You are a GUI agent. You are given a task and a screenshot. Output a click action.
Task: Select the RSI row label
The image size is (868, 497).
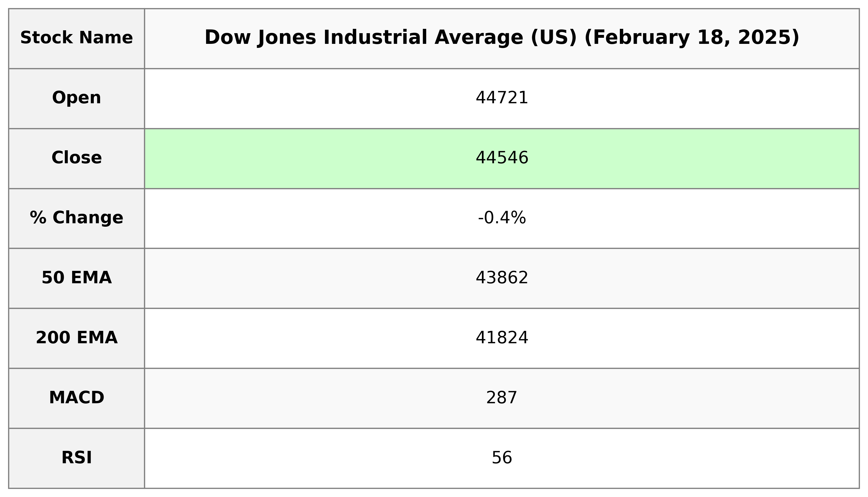pos(76,458)
